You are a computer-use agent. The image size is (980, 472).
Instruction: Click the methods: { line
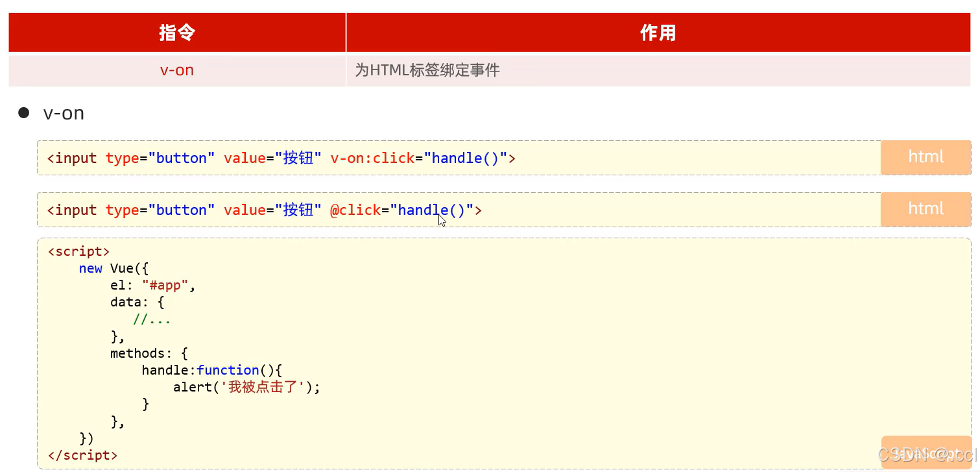149,353
